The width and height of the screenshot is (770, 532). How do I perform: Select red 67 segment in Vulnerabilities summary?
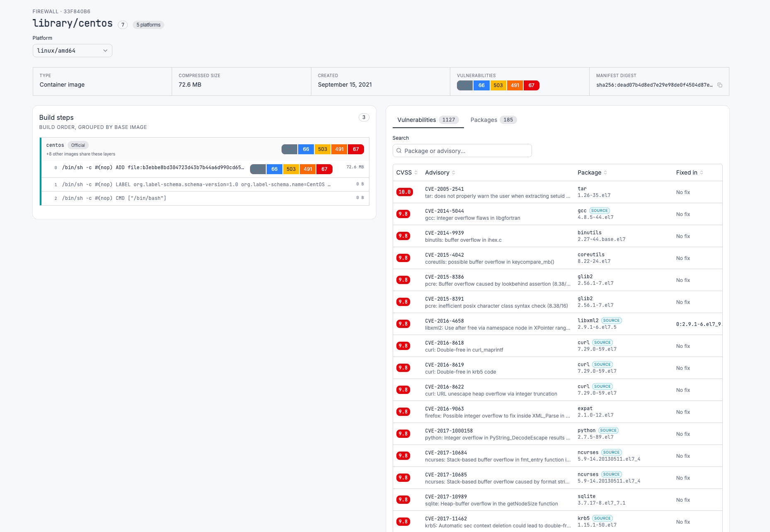532,85
